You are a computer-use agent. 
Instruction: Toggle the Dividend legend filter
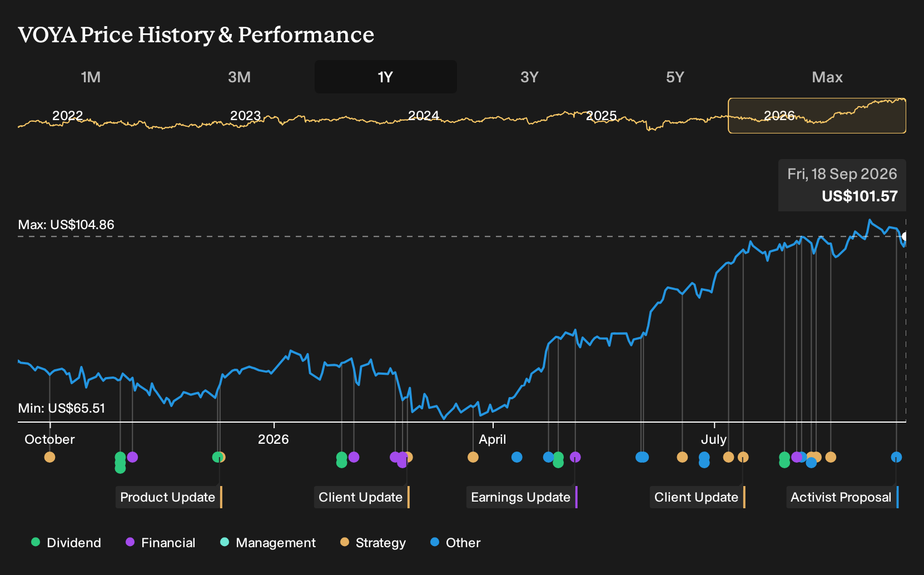tap(66, 542)
